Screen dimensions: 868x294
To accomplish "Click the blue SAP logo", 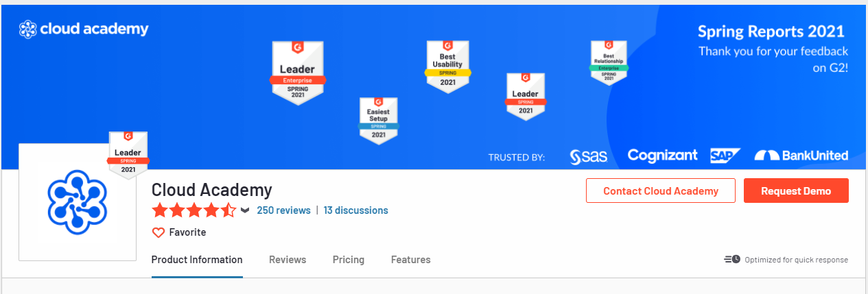I will tap(725, 156).
